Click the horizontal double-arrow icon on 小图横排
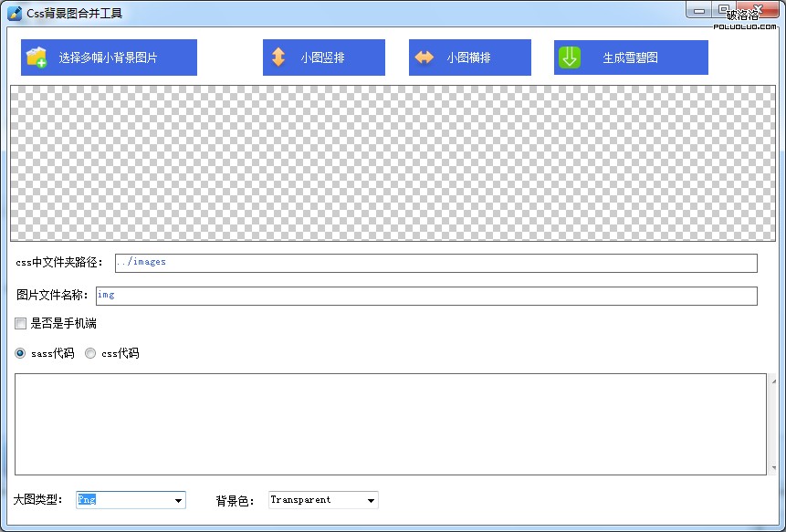 pos(424,57)
